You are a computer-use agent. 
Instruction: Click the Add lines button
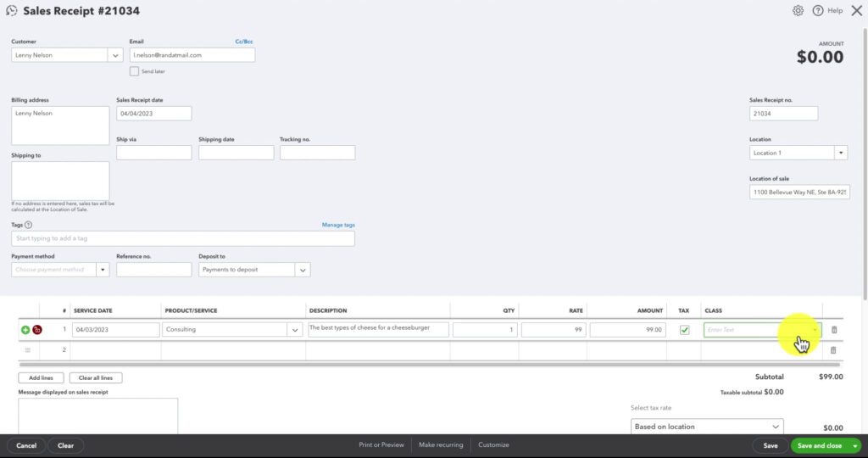41,377
